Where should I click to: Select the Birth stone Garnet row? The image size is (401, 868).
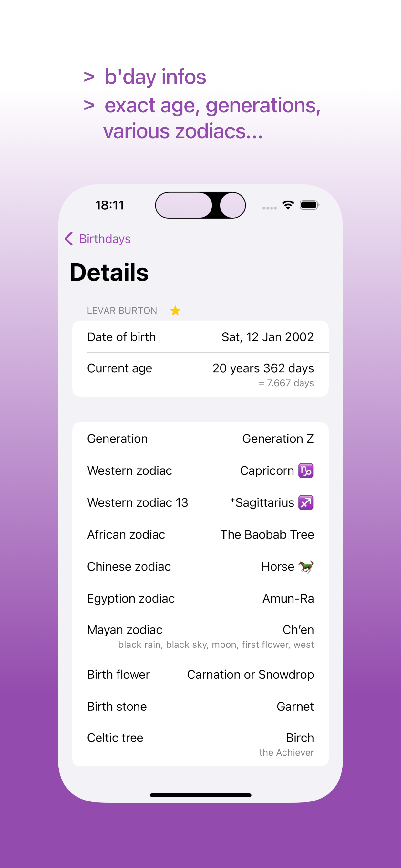click(200, 706)
